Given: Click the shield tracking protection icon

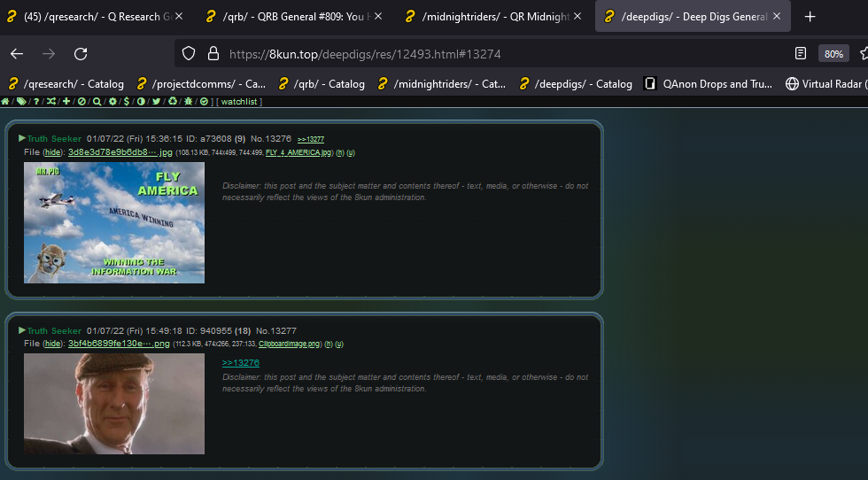Looking at the screenshot, I should click(x=189, y=54).
